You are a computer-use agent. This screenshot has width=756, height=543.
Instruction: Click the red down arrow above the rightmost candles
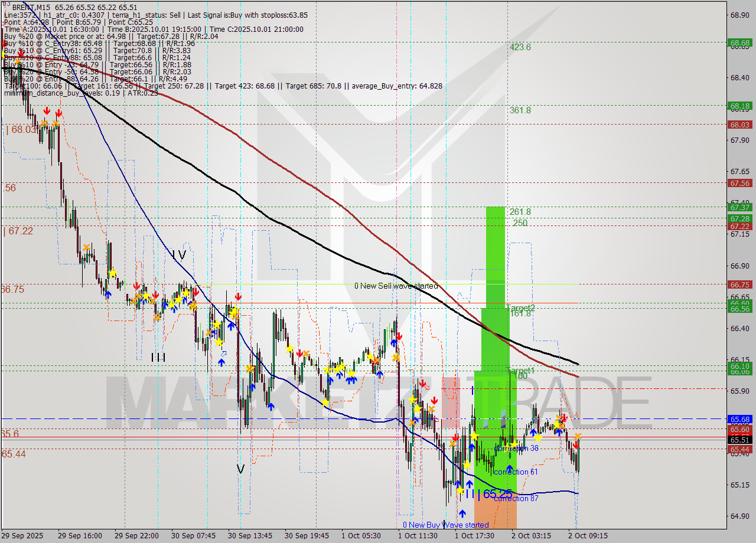(576, 444)
